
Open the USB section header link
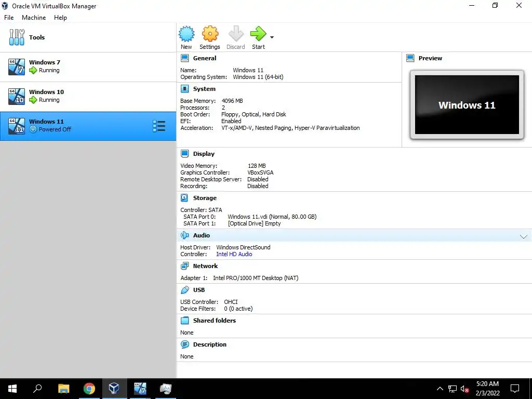(x=199, y=290)
